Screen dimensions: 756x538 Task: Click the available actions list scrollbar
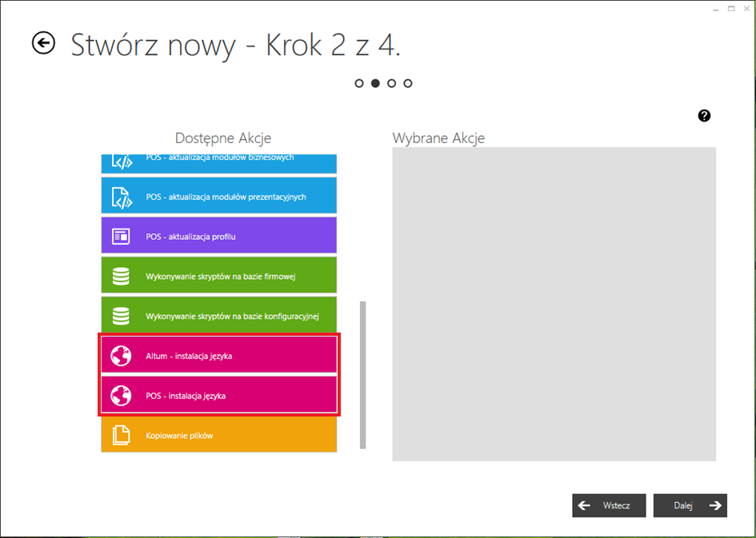[x=363, y=375]
